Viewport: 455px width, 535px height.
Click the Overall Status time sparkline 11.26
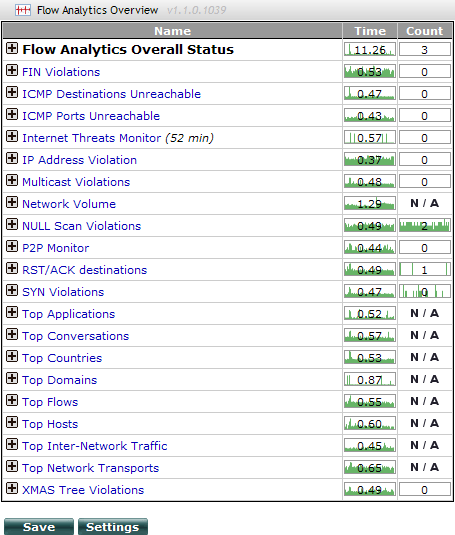point(370,49)
